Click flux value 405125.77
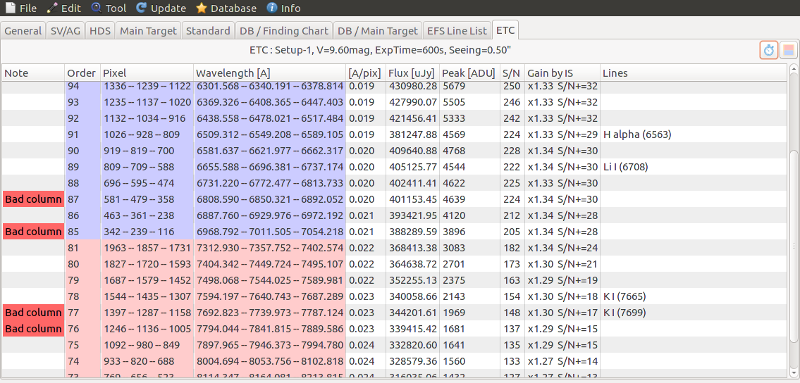This screenshot has width=800, height=383. point(413,167)
